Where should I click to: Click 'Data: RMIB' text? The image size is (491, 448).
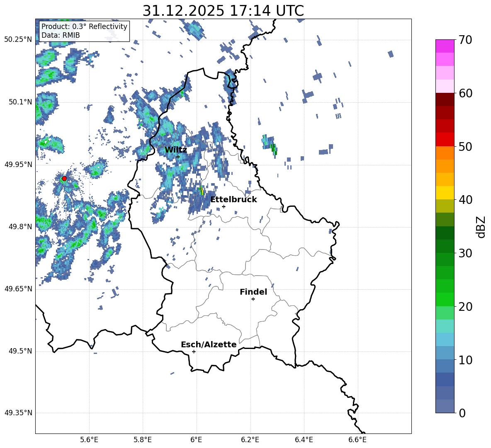pos(61,35)
